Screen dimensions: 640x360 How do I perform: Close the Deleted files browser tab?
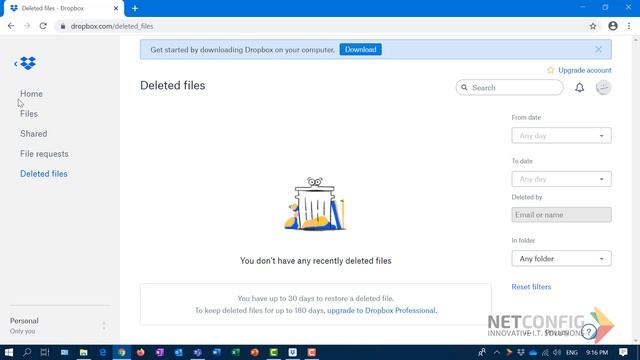tap(116, 8)
